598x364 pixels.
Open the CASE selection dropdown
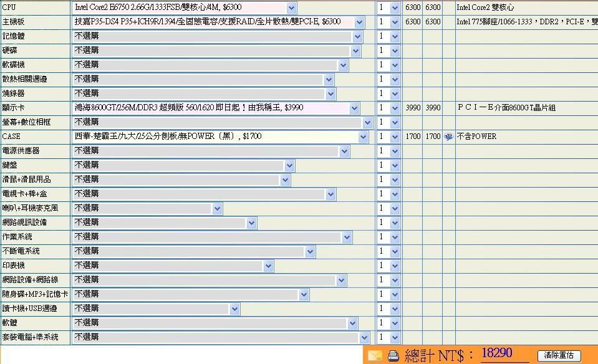220,136
